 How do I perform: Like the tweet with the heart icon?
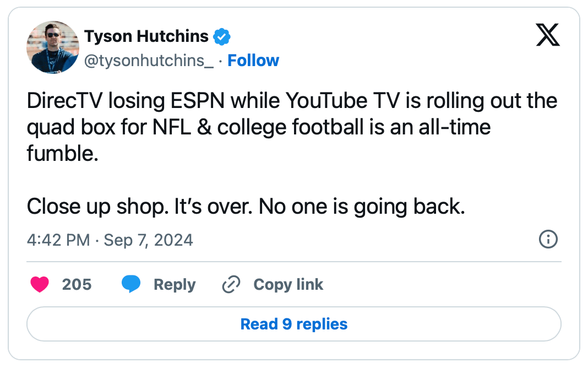tap(39, 284)
